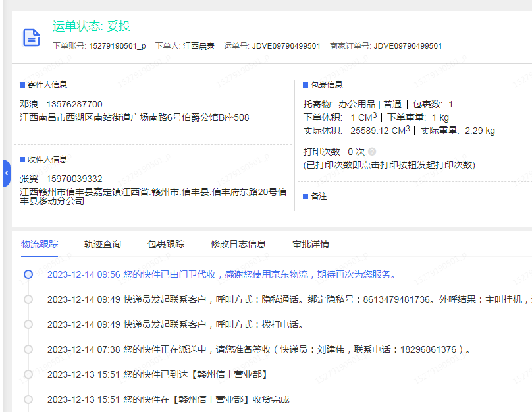Viewport: 532px width, 412px height.
Task: Click the 07:38 正在派送中 tracking entry
Action: [x=259, y=349]
